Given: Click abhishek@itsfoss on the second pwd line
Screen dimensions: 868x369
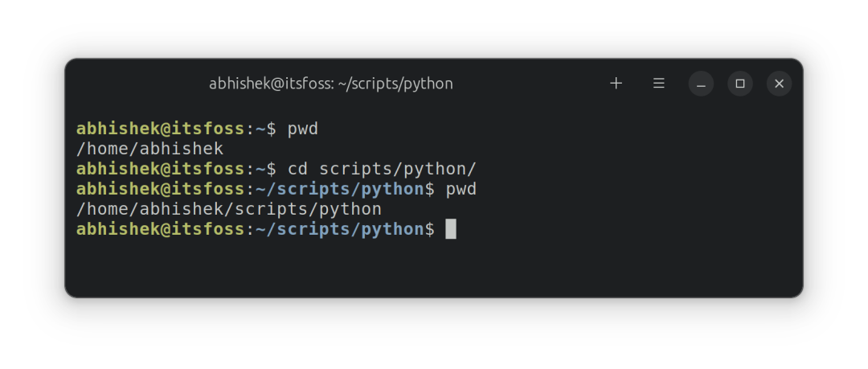Looking at the screenshot, I should pyautogui.click(x=160, y=189).
